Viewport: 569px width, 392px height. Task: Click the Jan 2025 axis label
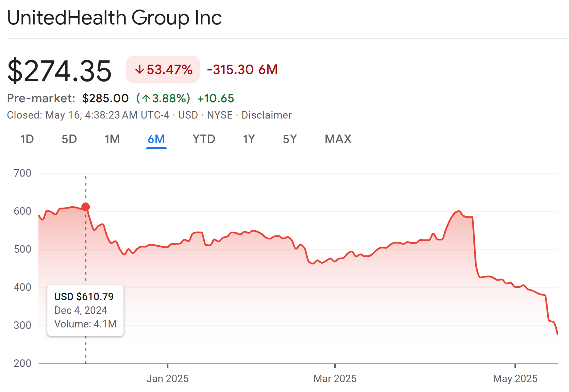(x=167, y=378)
